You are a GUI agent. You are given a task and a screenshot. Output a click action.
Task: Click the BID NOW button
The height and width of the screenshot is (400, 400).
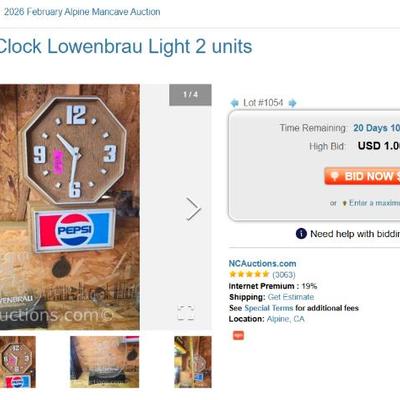[x=362, y=176]
